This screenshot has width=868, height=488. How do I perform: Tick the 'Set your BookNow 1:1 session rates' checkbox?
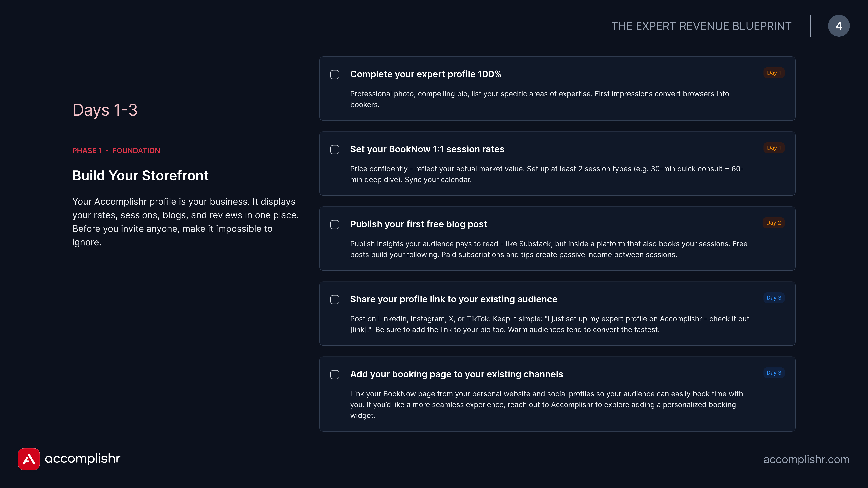335,149
